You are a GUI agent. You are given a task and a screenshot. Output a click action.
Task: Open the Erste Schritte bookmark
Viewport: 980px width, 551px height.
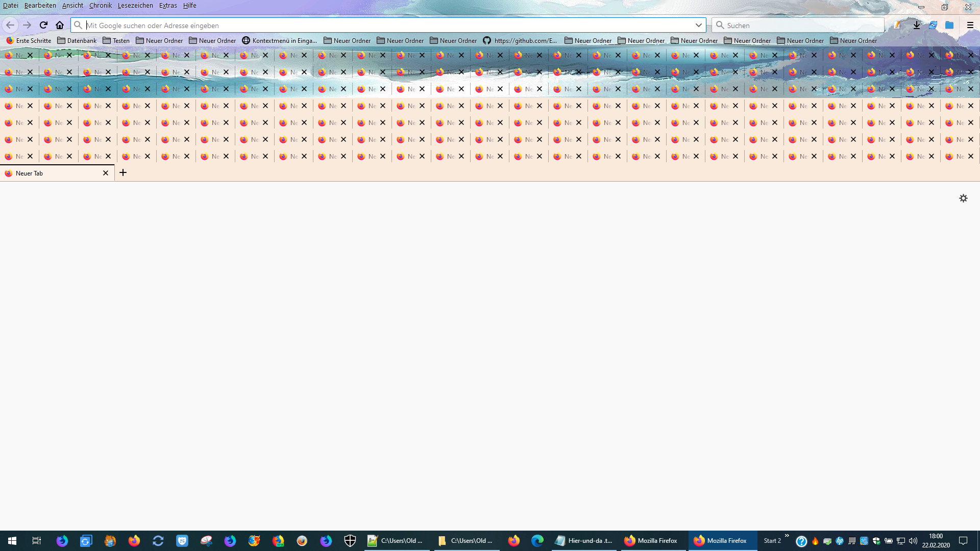point(29,40)
